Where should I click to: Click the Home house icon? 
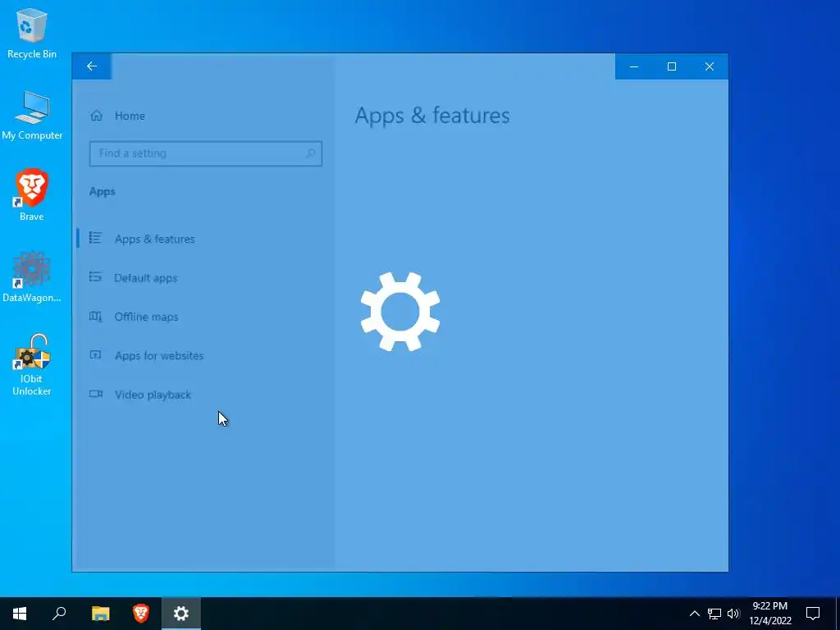pos(97,116)
